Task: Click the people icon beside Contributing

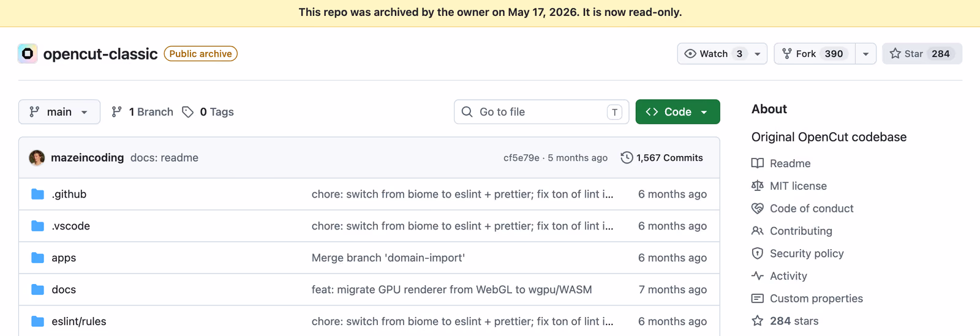Action: pos(758,231)
